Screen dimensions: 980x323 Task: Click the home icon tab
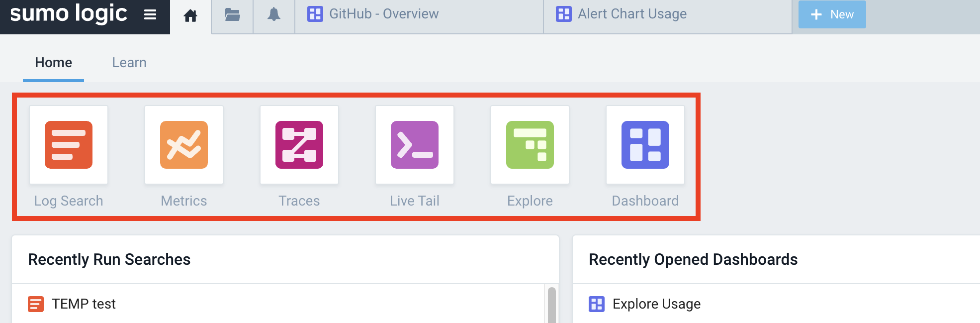point(190,16)
